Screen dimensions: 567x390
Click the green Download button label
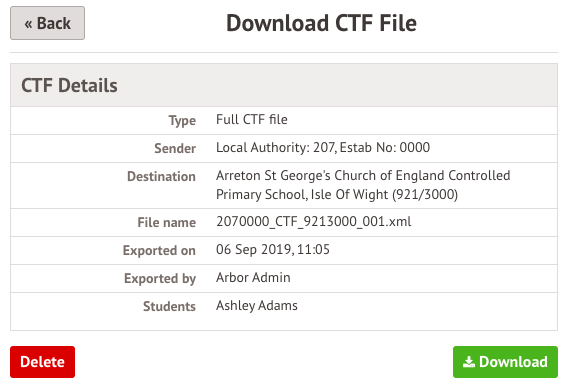pos(513,362)
